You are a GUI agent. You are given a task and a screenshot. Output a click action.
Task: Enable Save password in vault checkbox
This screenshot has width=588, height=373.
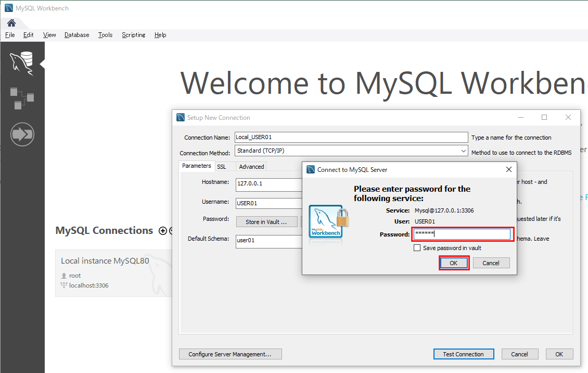click(417, 248)
